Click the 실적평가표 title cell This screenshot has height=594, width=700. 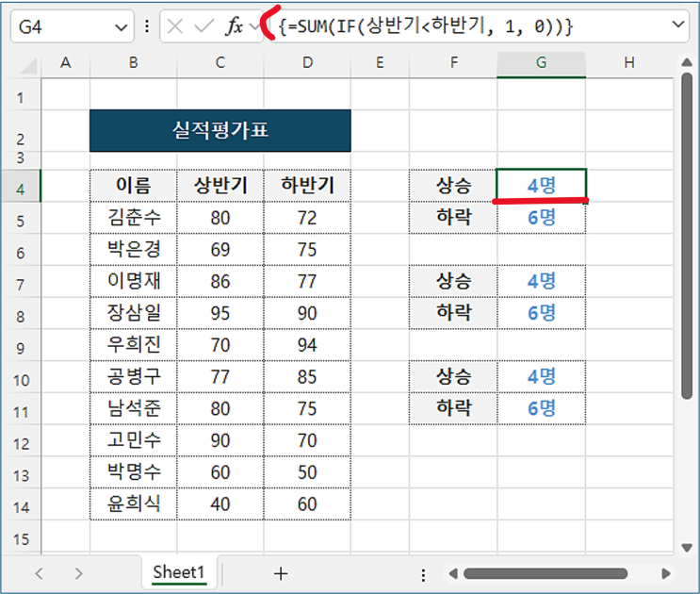tap(220, 130)
